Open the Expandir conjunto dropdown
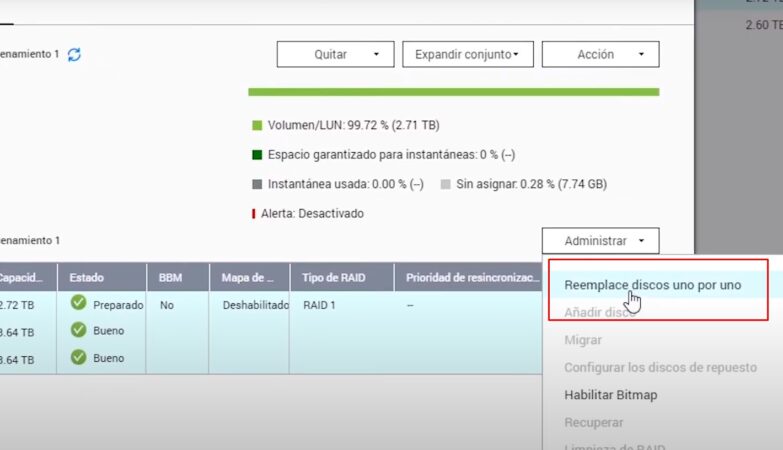783x450 pixels. point(468,54)
